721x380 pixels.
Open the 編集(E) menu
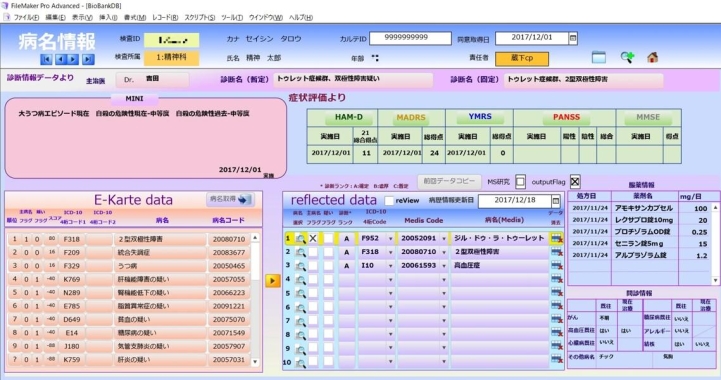coord(55,17)
